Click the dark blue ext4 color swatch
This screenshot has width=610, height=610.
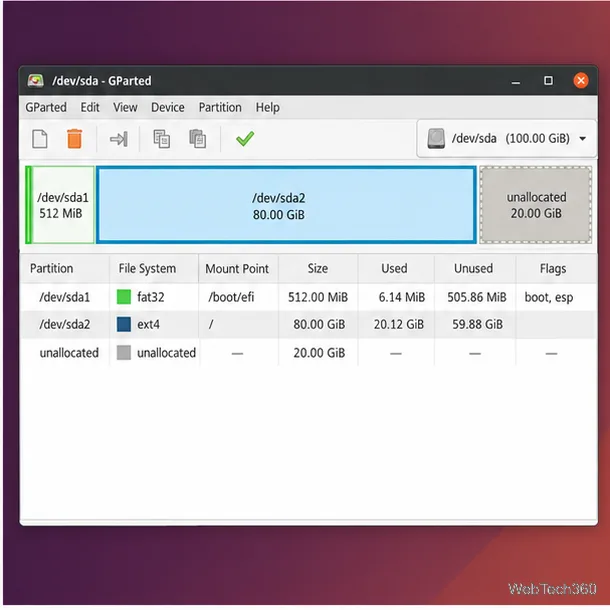[x=124, y=324]
